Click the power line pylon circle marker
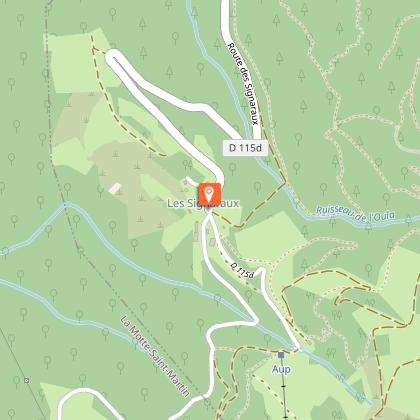The image size is (420, 420). click(26, 380)
